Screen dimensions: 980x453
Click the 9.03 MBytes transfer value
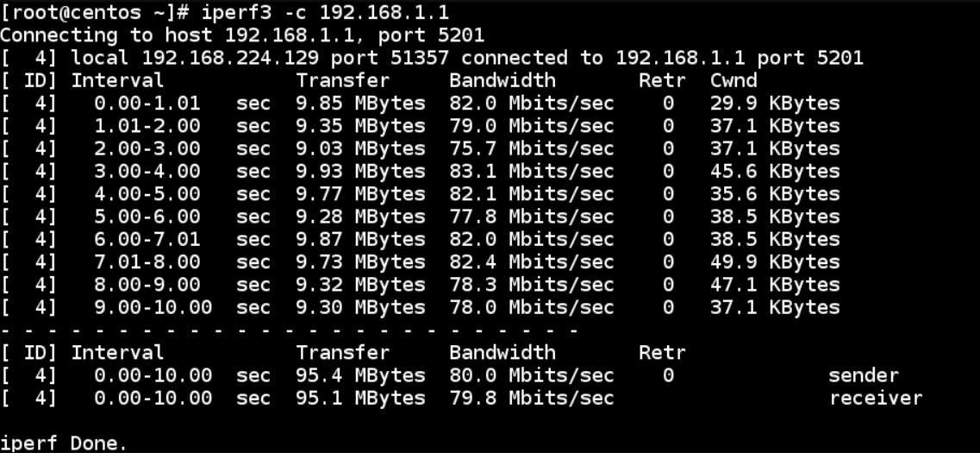[x=360, y=148]
